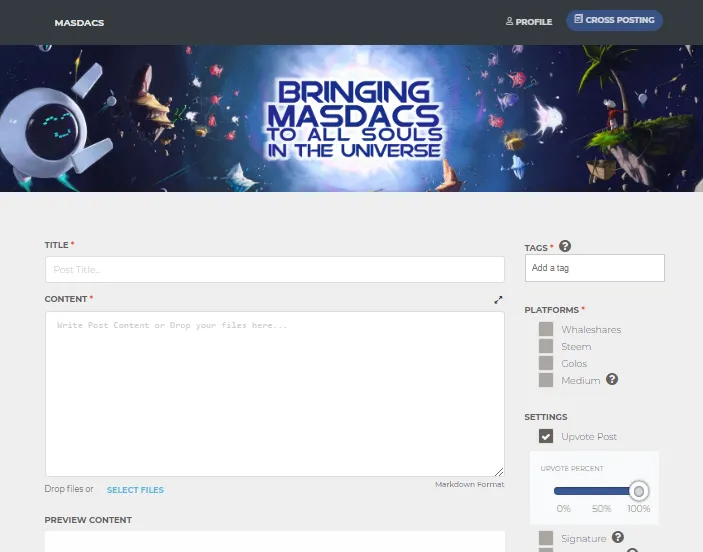The image size is (703, 552).
Task: Click the Whaleshares label text
Action: click(x=591, y=330)
